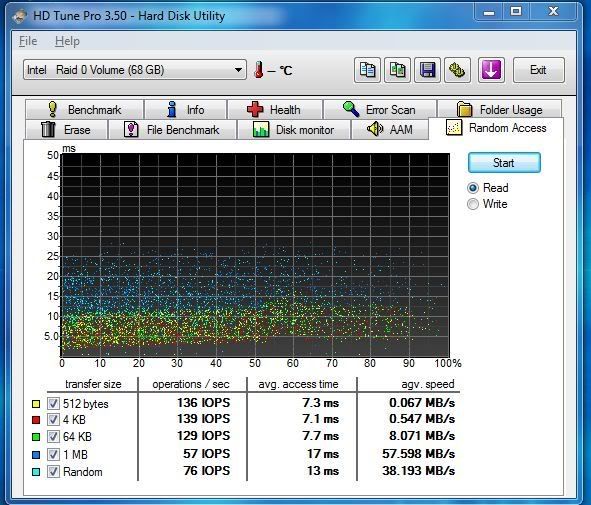Click the red thermometer temperature icon
The image size is (591, 505).
pos(259,70)
